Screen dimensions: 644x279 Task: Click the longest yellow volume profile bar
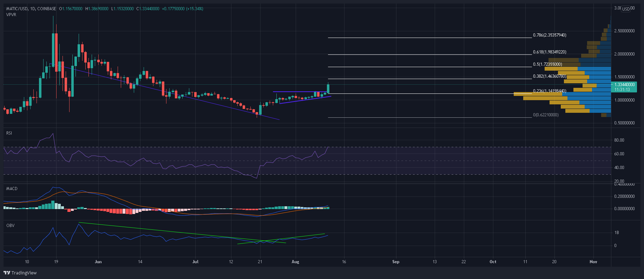pyautogui.click(x=538, y=94)
